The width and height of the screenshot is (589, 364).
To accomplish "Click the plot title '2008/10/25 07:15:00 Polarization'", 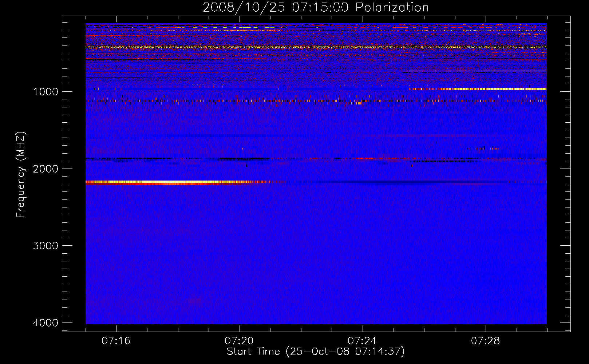I will (316, 8).
